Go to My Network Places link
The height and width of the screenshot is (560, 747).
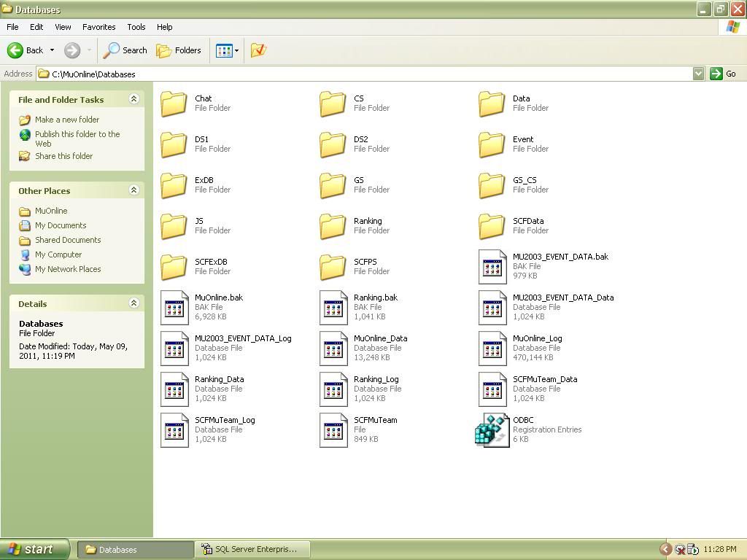click(x=67, y=269)
